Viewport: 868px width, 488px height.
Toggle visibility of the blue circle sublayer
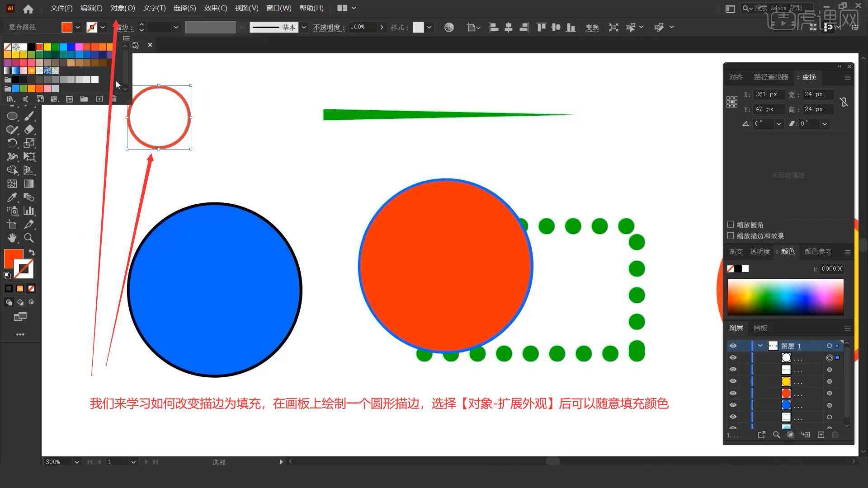pyautogui.click(x=733, y=405)
